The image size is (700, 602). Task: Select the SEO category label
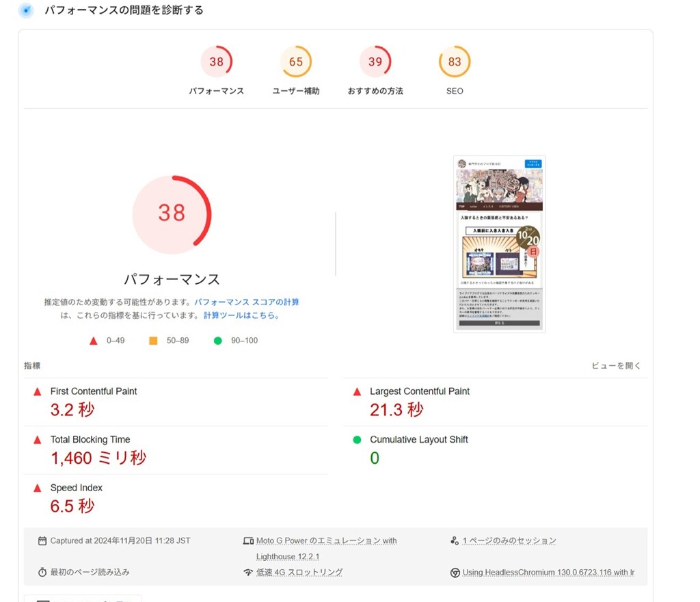tap(455, 91)
